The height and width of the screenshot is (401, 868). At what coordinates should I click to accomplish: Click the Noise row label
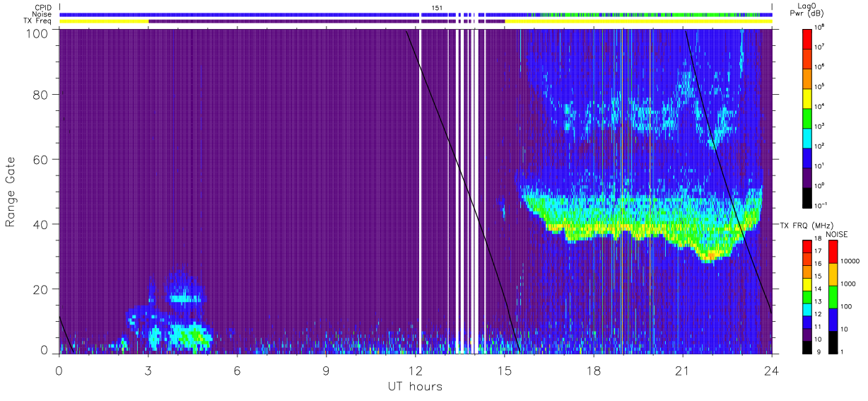pos(42,14)
